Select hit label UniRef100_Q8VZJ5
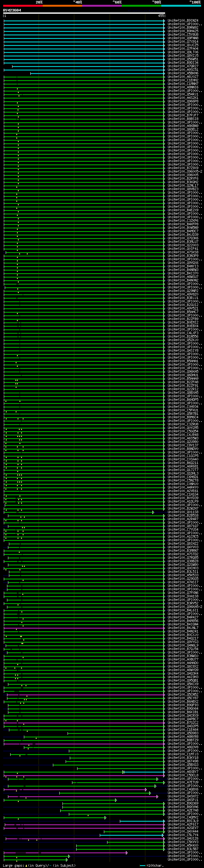This screenshot has width=204, height=868. click(183, 56)
